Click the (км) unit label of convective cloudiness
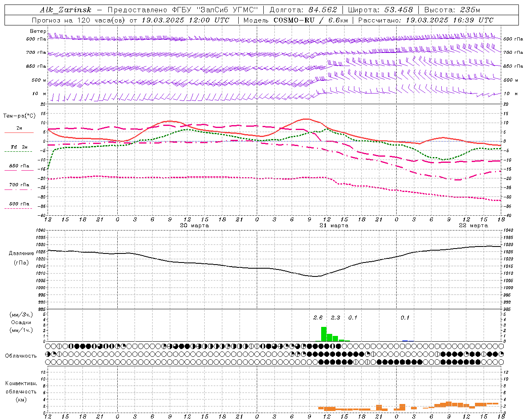This screenshot has width=525, height=420. [x=21, y=399]
